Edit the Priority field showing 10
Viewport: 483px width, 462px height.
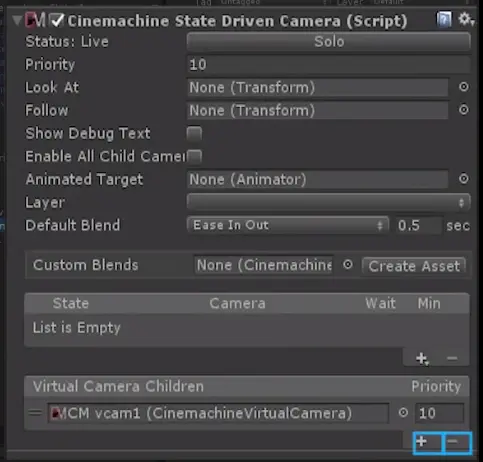coord(329,65)
